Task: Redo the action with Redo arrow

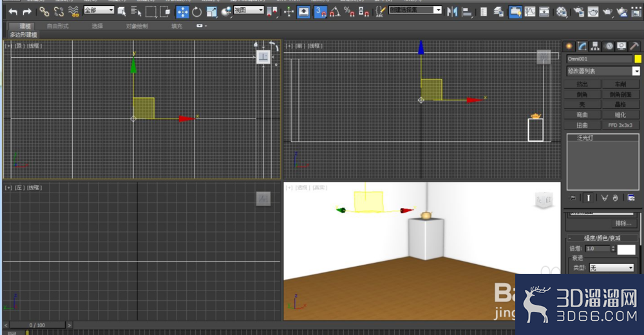Action: [27, 12]
